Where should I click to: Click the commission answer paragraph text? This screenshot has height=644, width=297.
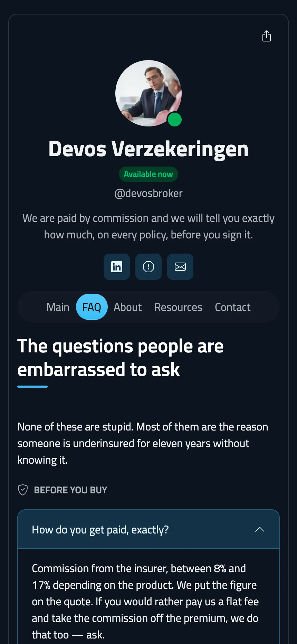pos(145,602)
